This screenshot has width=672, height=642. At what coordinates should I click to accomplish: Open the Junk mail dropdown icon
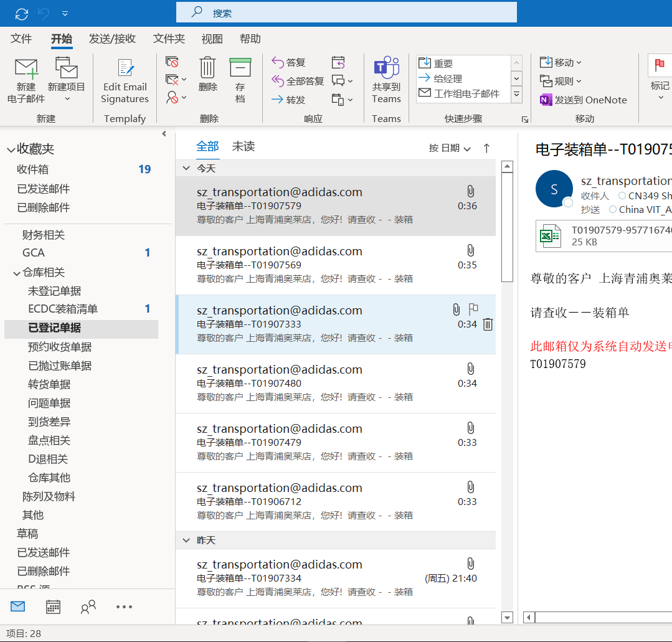point(175,98)
